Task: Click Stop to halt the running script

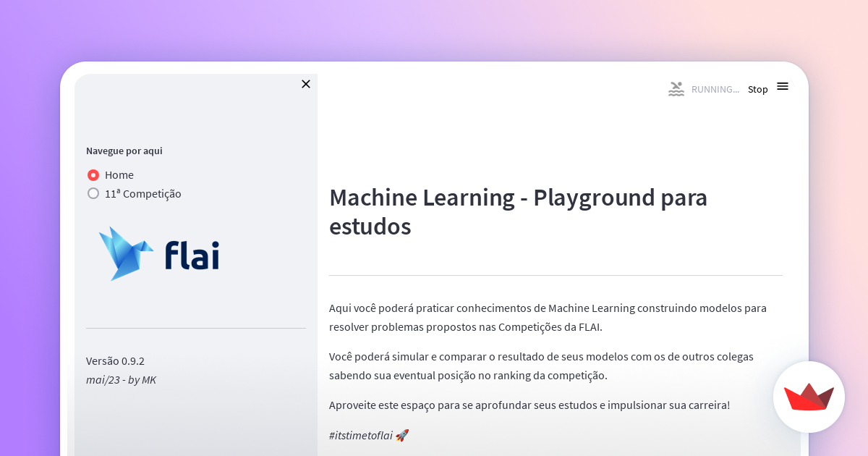Action: pyautogui.click(x=757, y=89)
